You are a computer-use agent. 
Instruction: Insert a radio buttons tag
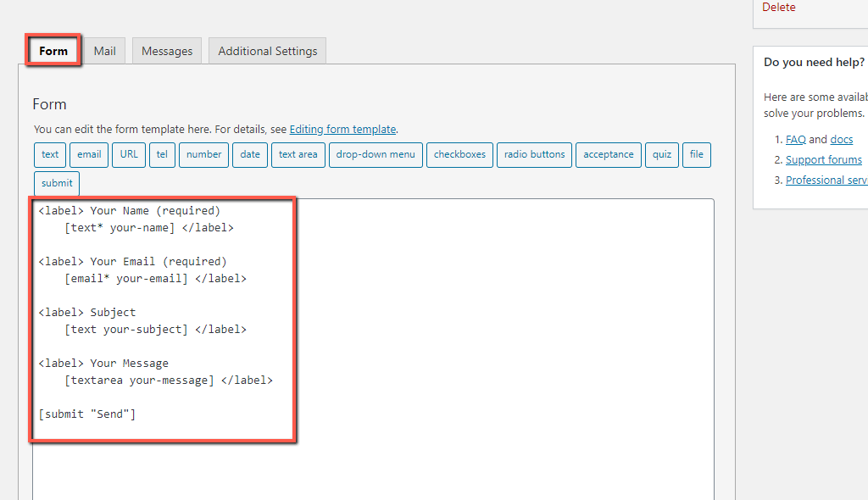534,154
